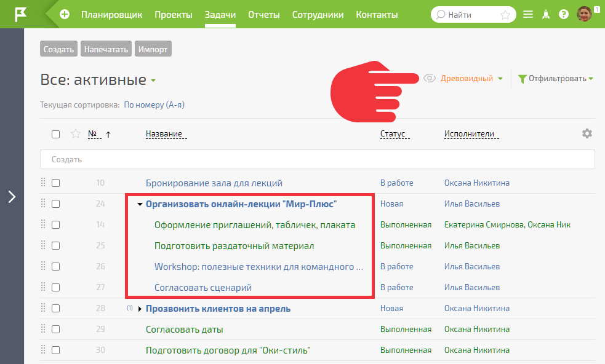This screenshot has height=364, width=605.
Task: Click the 'Импорт' button
Action: [x=153, y=49]
